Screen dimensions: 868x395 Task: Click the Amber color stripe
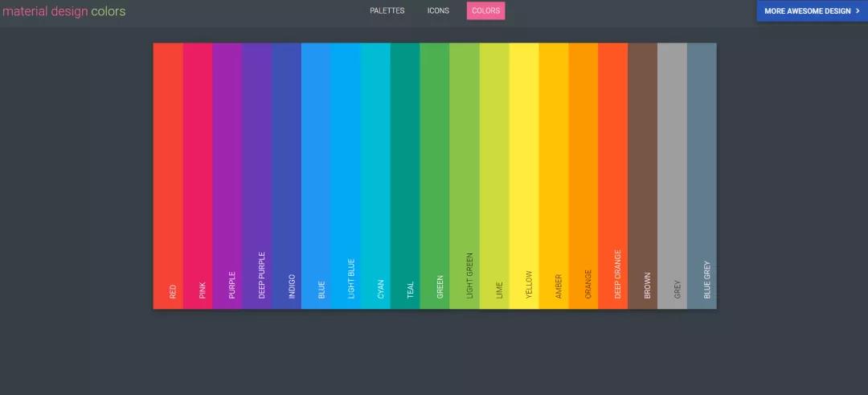(x=554, y=175)
